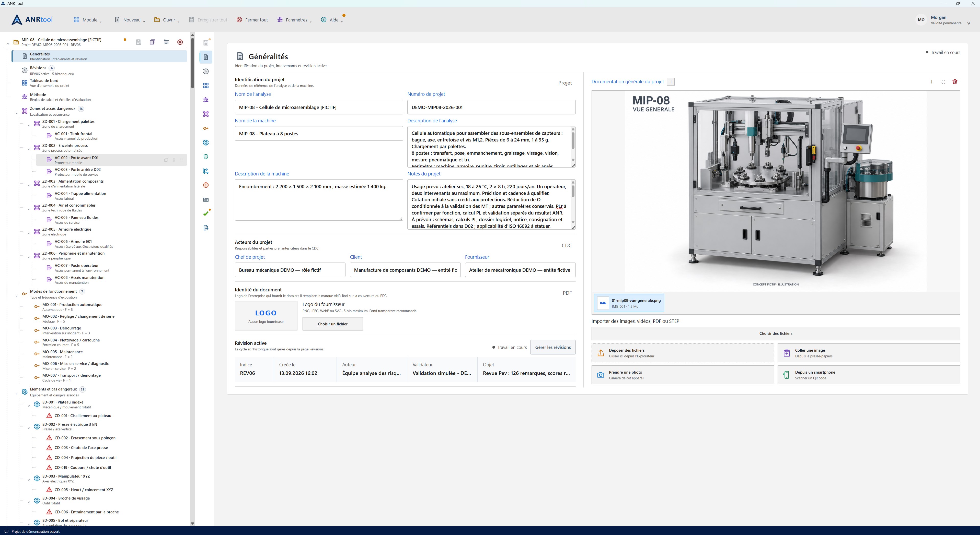This screenshot has width=980, height=535.
Task: Click the green checkmark validation icon in the icon strip
Action: (206, 214)
